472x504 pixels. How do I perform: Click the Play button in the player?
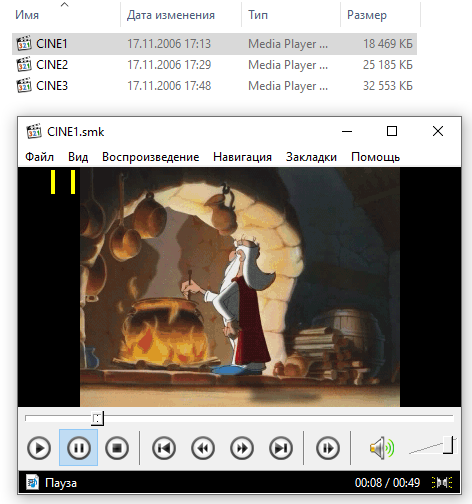(x=39, y=448)
